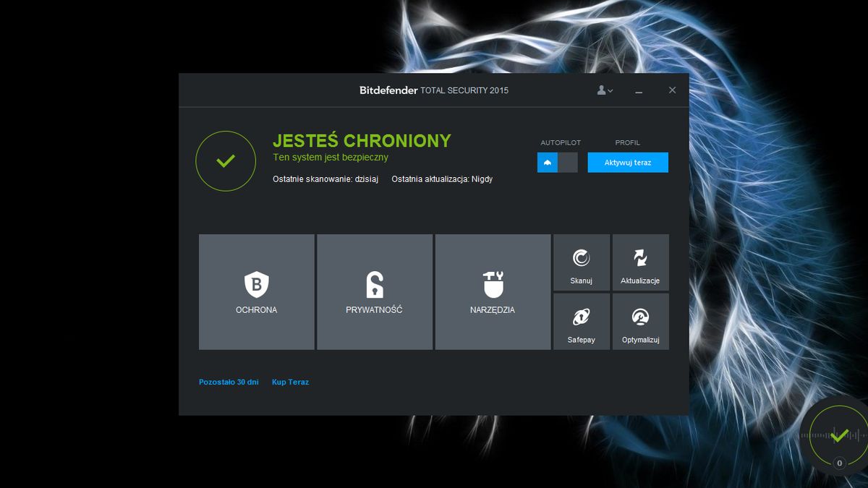Click the JESTEŚ CHRONIONY status heading
This screenshot has width=868, height=488.
tap(362, 140)
